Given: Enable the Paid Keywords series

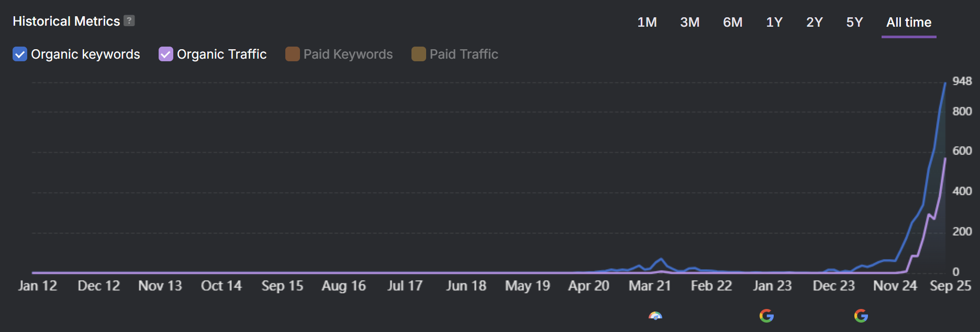Looking at the screenshot, I should [293, 54].
